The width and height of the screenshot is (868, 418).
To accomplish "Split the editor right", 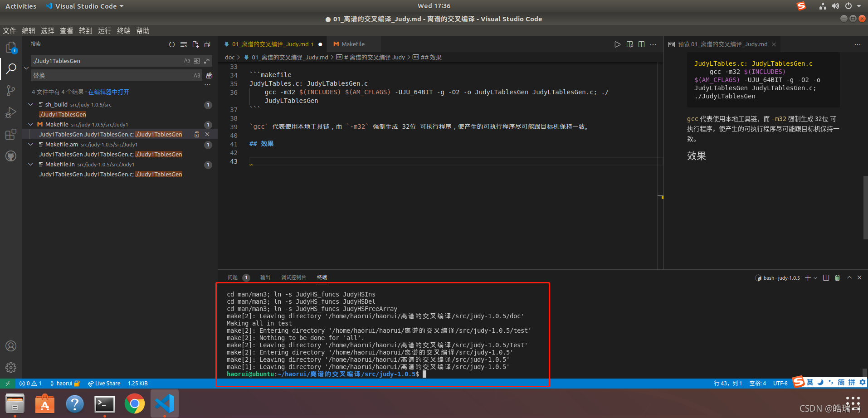I will (641, 44).
